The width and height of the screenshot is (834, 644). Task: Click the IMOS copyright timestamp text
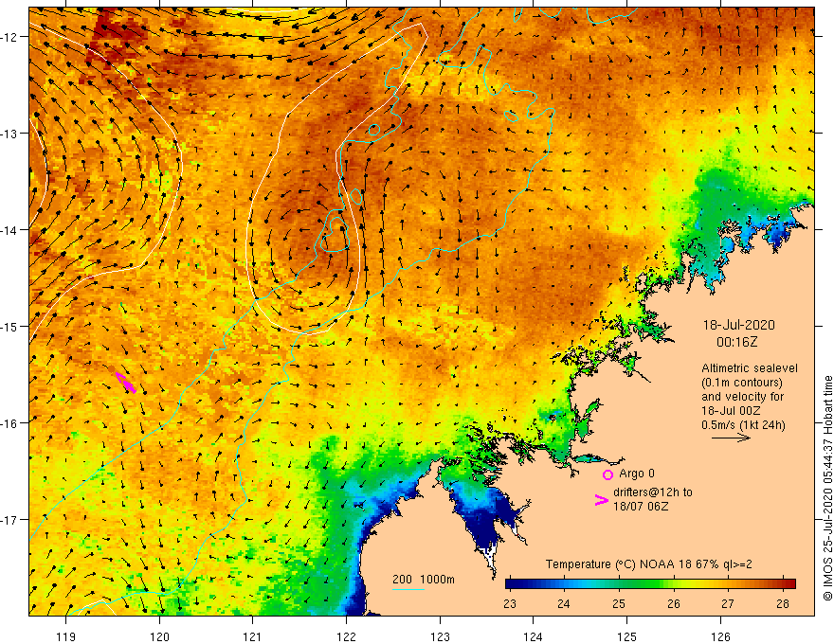(827, 489)
